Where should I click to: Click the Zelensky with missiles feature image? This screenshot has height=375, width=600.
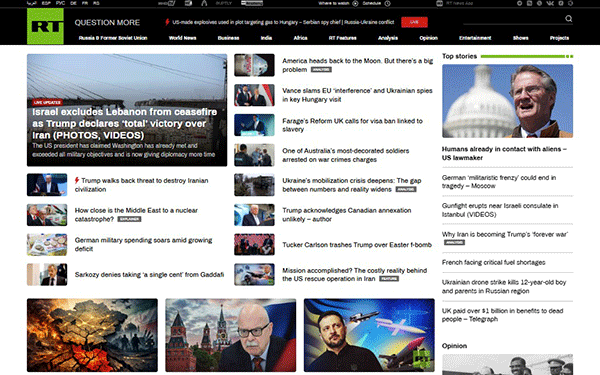(369, 335)
